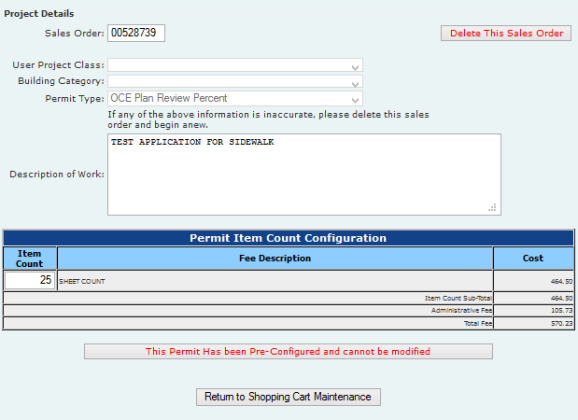Click the textarea resize grip handle

[x=492, y=208]
